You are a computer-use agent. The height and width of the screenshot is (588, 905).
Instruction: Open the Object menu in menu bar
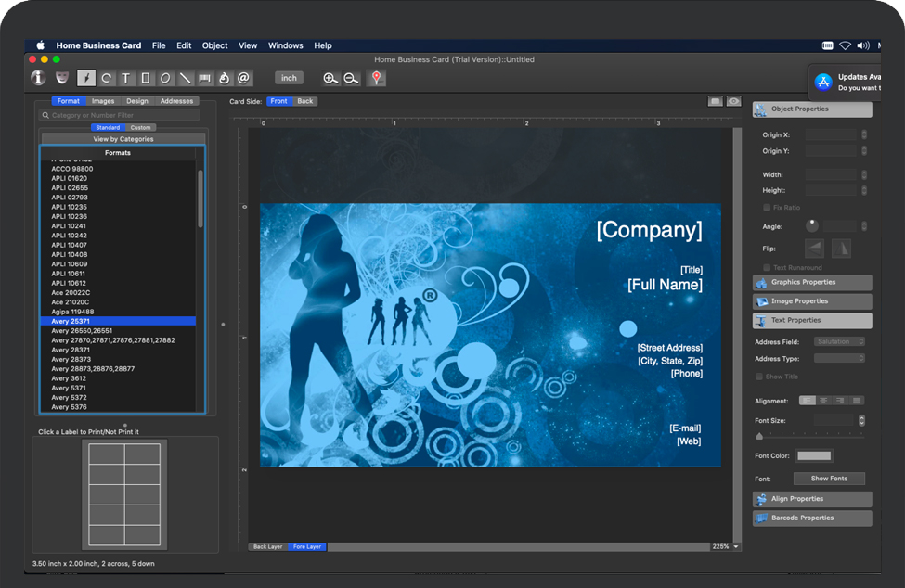pyautogui.click(x=214, y=45)
